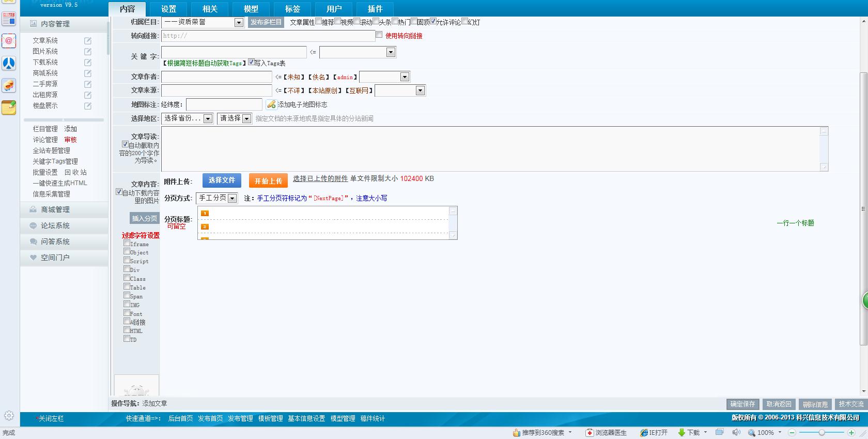
Task: Switch to the 标签 tab
Action: coord(292,9)
